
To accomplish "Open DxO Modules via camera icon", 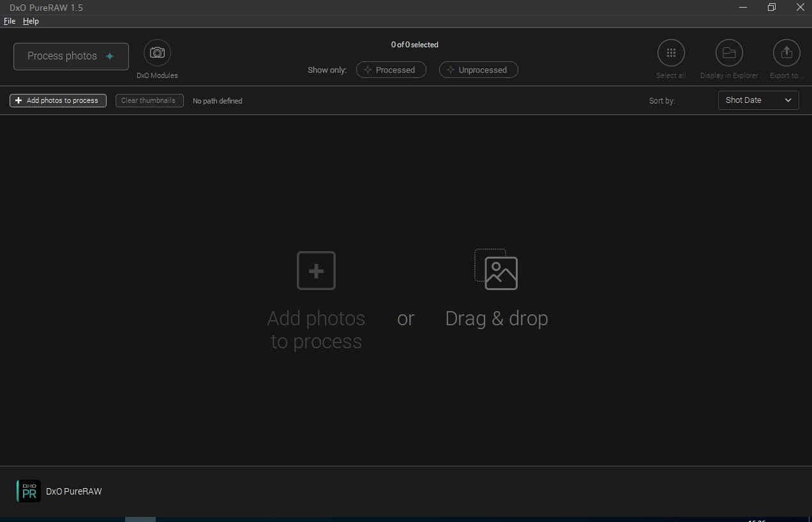I will coord(157,53).
